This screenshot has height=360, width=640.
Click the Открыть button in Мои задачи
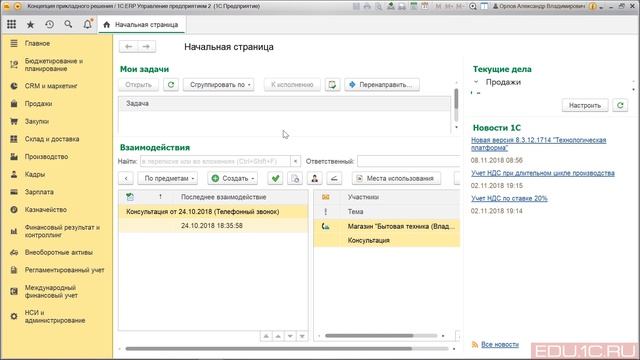(138, 84)
